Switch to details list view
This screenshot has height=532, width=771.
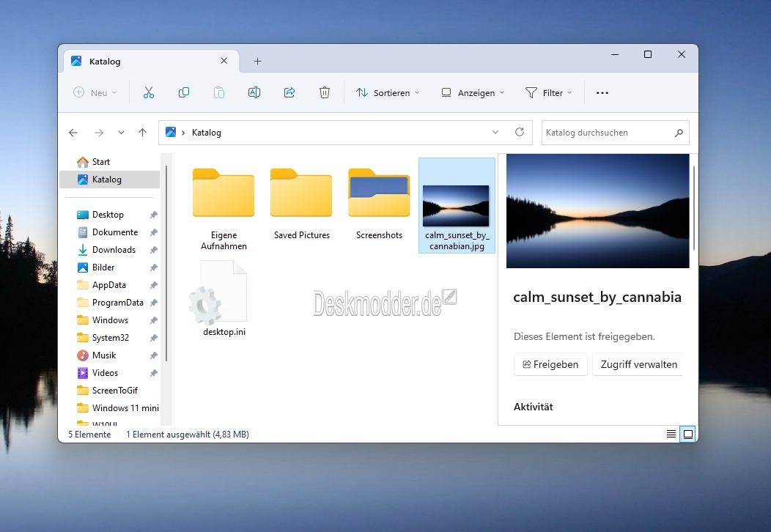[x=671, y=434]
